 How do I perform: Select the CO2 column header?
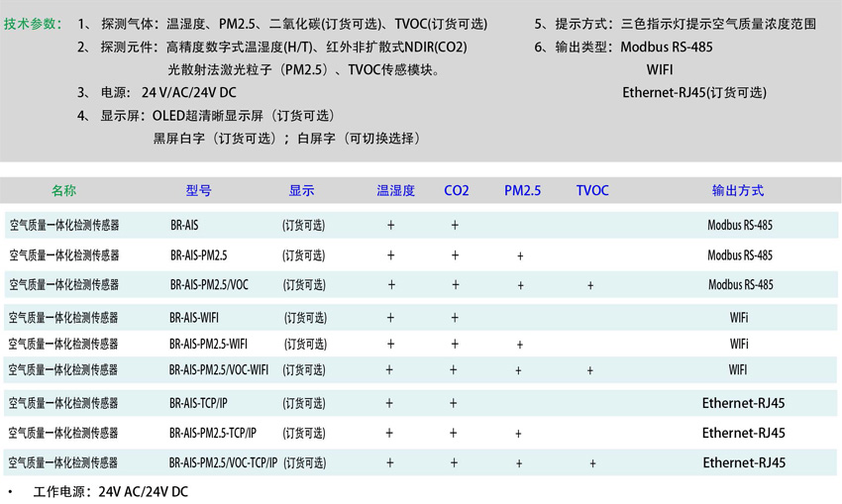point(456,190)
